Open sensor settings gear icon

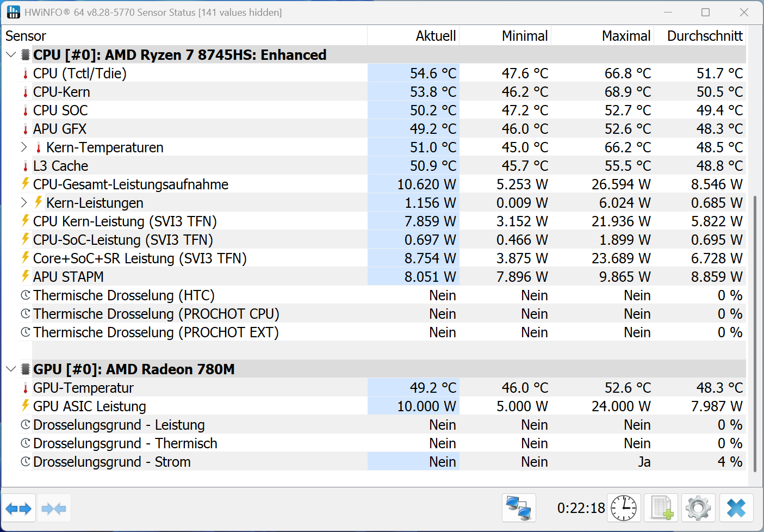click(x=699, y=509)
